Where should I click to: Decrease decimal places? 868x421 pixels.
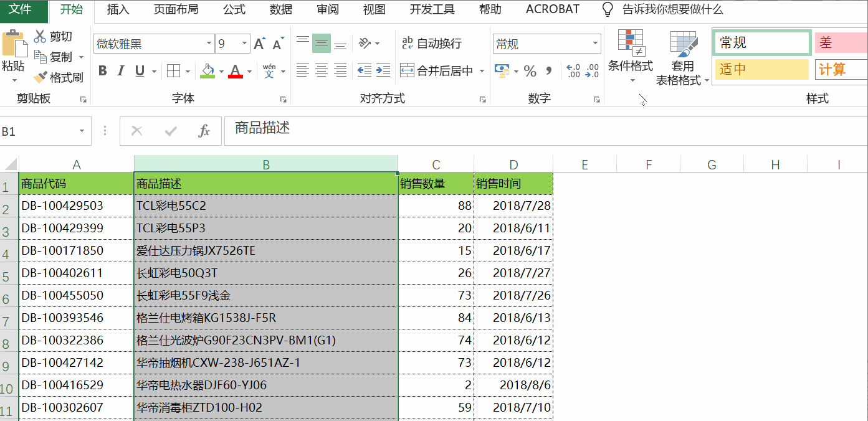click(x=592, y=71)
